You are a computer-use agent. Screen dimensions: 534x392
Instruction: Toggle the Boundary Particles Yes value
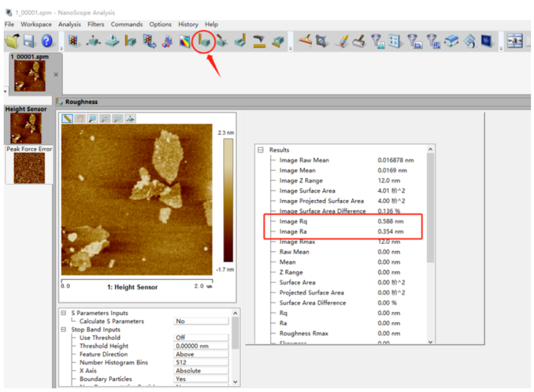[x=201, y=379]
